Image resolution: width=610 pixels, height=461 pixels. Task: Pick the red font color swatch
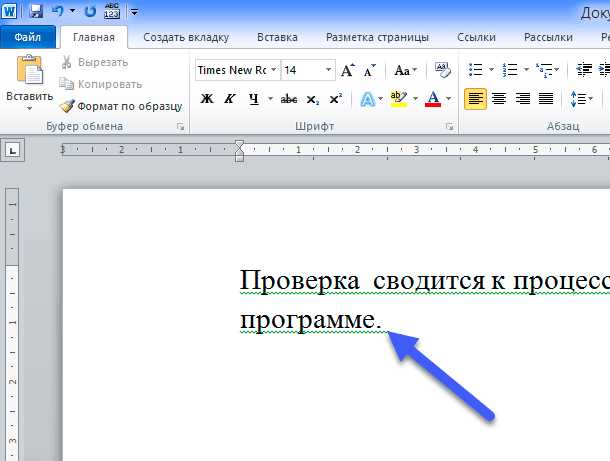coord(432,99)
